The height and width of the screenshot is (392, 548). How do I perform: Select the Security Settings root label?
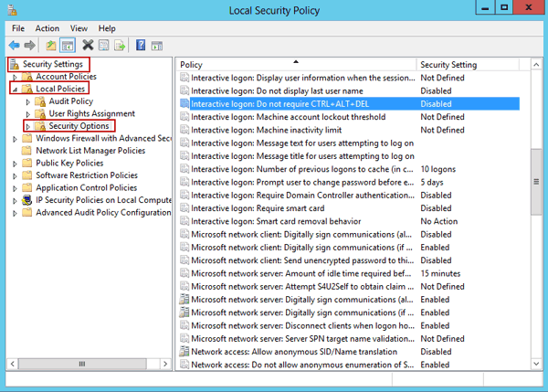point(53,64)
